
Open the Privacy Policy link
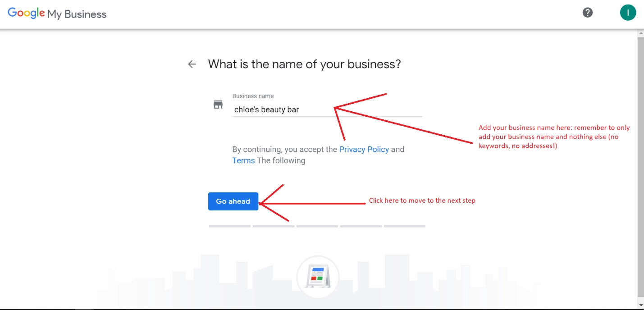point(364,149)
